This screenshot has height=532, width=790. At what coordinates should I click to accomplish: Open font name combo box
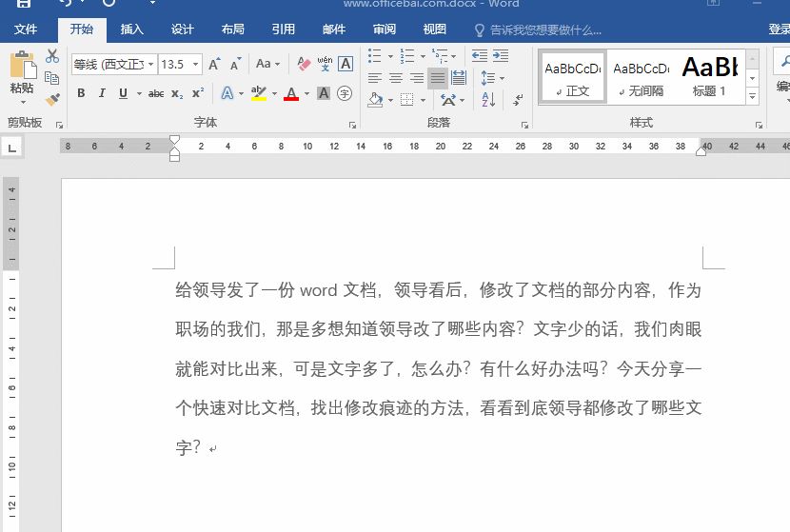pyautogui.click(x=114, y=65)
